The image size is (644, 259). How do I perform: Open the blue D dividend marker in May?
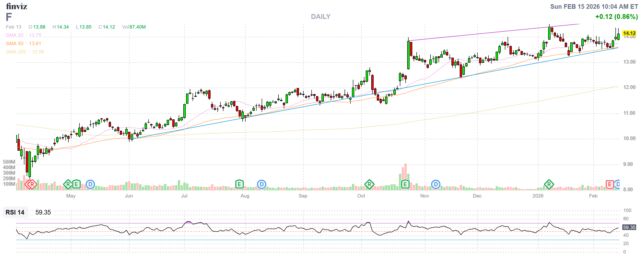(90, 185)
